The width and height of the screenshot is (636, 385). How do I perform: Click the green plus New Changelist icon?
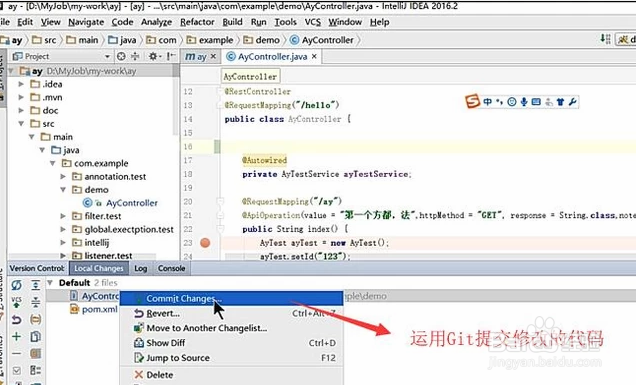16,336
